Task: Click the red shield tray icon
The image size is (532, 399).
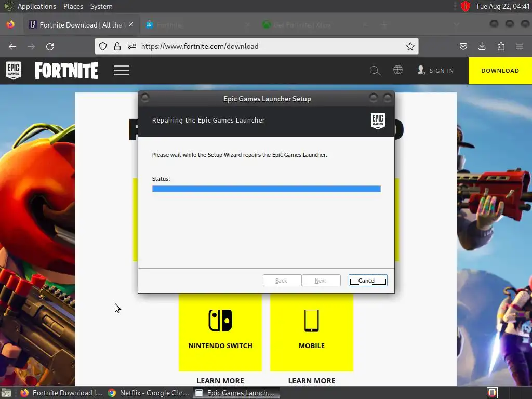Action: click(x=465, y=6)
